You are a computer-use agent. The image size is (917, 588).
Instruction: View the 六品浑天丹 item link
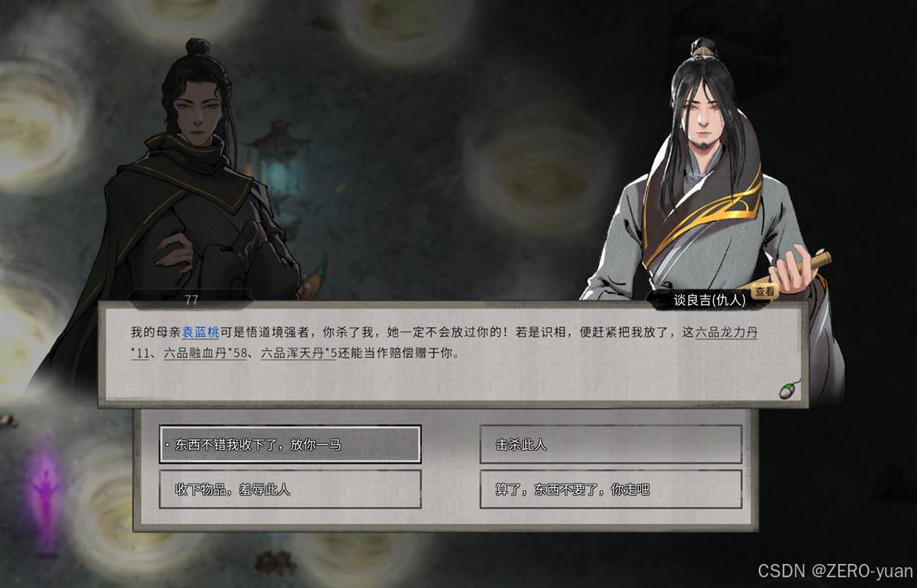[x=292, y=353]
